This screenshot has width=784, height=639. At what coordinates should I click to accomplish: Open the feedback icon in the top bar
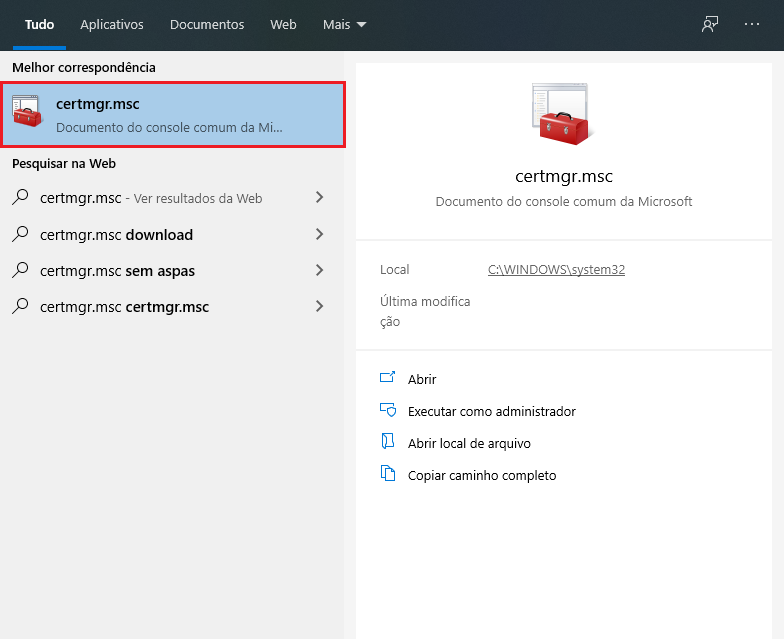710,24
